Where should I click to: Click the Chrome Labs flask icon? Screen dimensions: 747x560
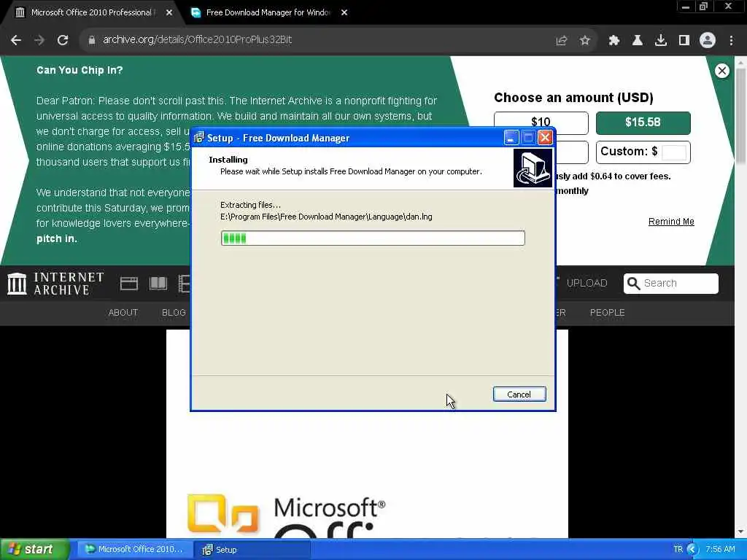pyautogui.click(x=637, y=41)
